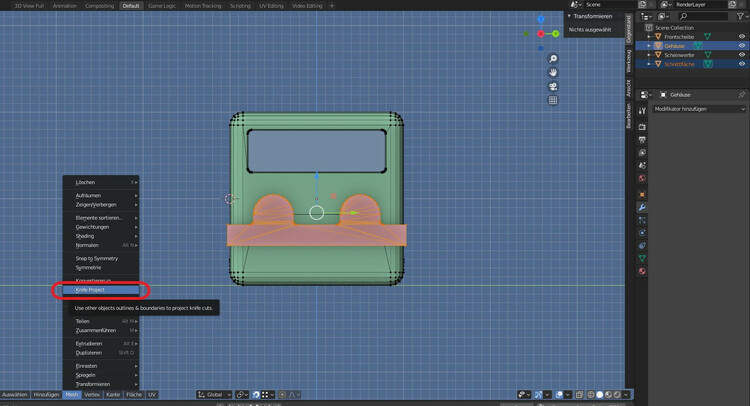Click the Scene name field

pyautogui.click(x=605, y=5)
